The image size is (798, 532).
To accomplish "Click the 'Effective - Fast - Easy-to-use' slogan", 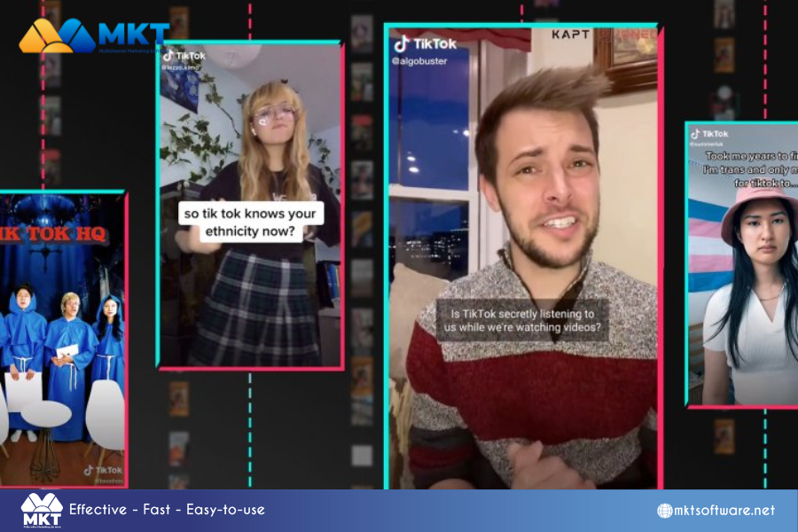I will click(167, 510).
